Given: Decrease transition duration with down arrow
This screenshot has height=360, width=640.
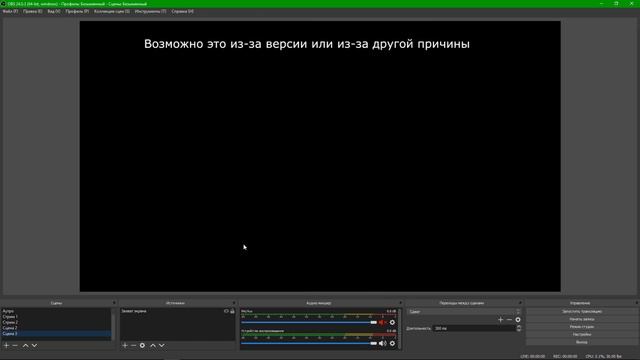Looking at the screenshot, I should point(519,330).
